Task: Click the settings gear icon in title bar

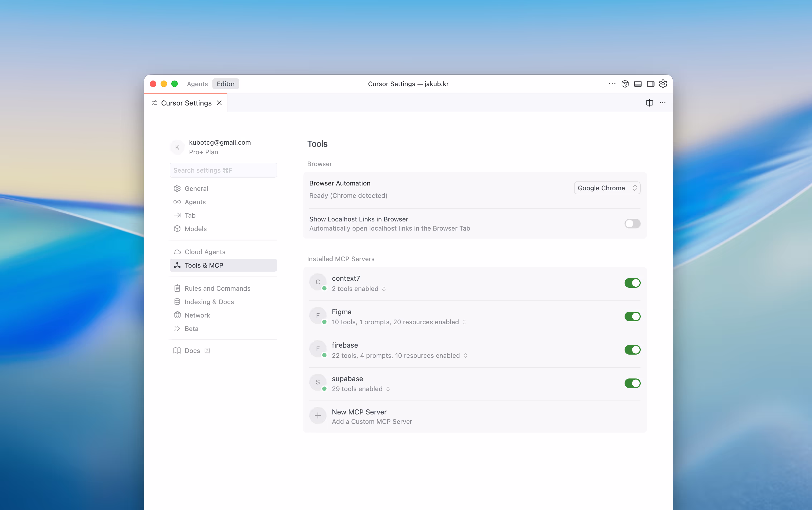Action: pos(663,84)
